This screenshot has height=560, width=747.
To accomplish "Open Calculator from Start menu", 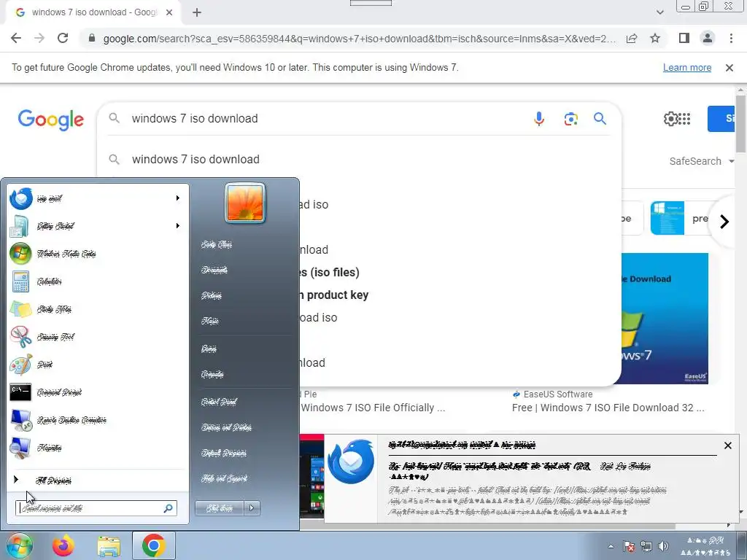I will click(x=97, y=281).
